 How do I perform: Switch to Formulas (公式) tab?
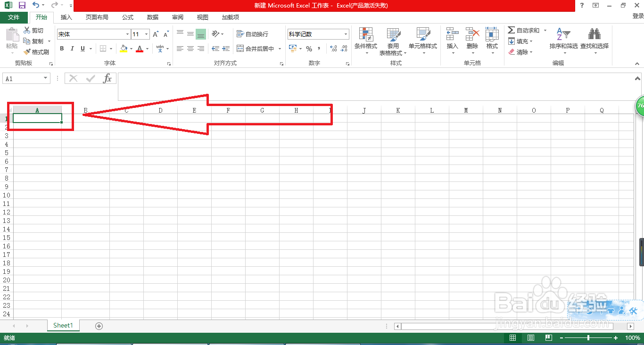tap(128, 17)
